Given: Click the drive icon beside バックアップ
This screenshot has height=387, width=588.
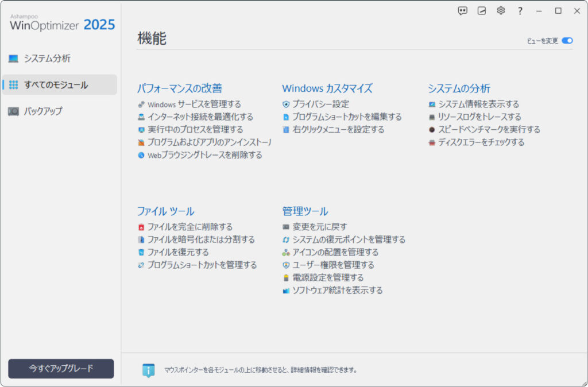Looking at the screenshot, I should pyautogui.click(x=14, y=111).
